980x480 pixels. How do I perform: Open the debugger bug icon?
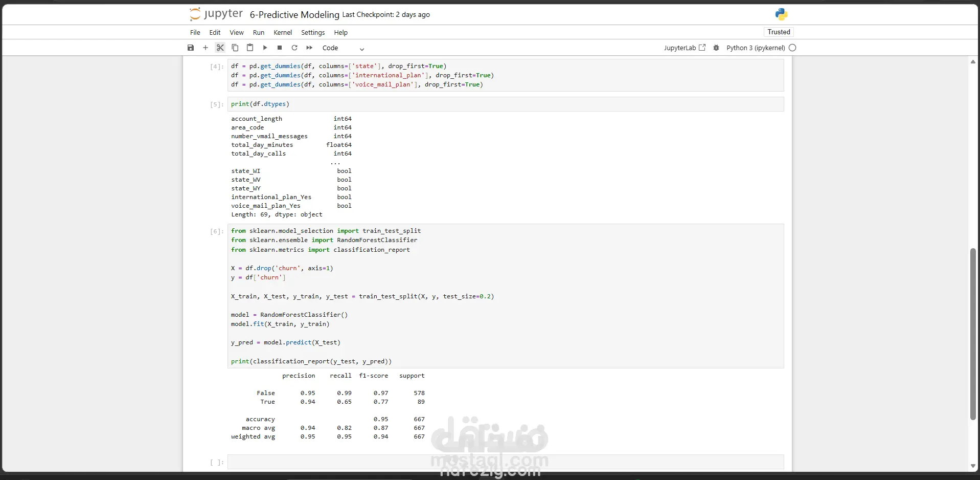[x=716, y=48]
